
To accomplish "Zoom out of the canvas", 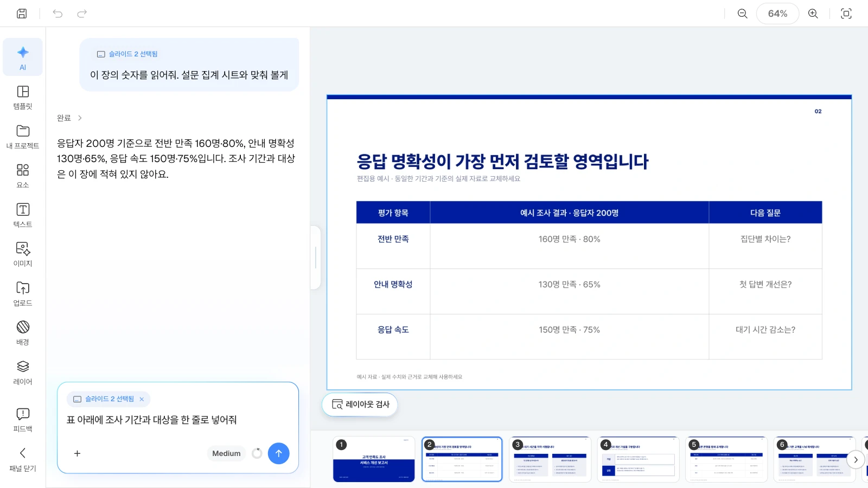I will click(x=742, y=14).
